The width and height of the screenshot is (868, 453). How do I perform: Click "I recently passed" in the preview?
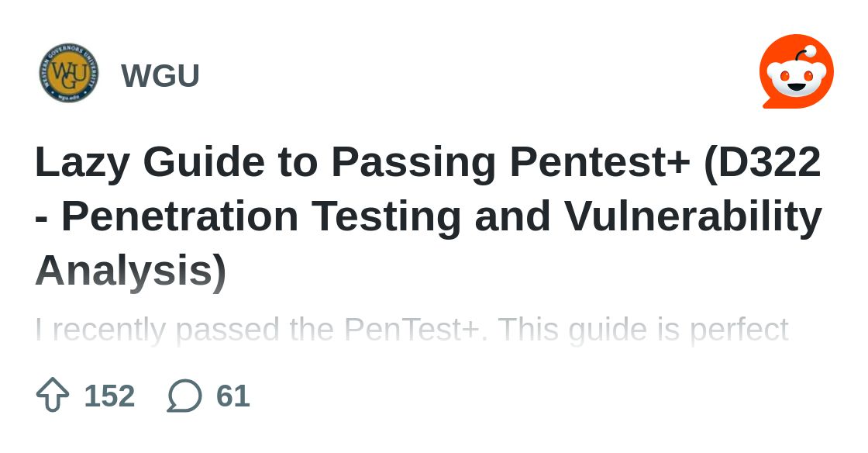coord(157,330)
